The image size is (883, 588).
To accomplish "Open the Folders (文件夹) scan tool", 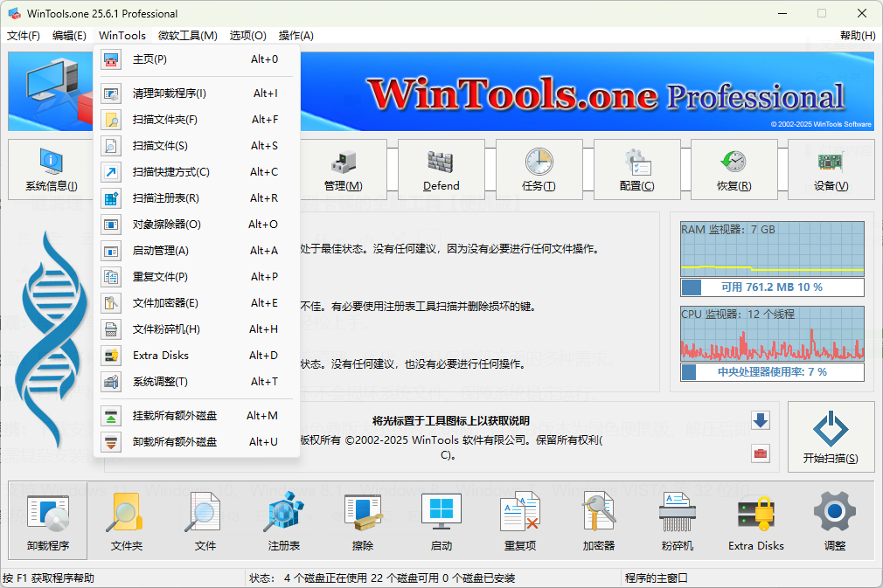I will click(x=127, y=522).
